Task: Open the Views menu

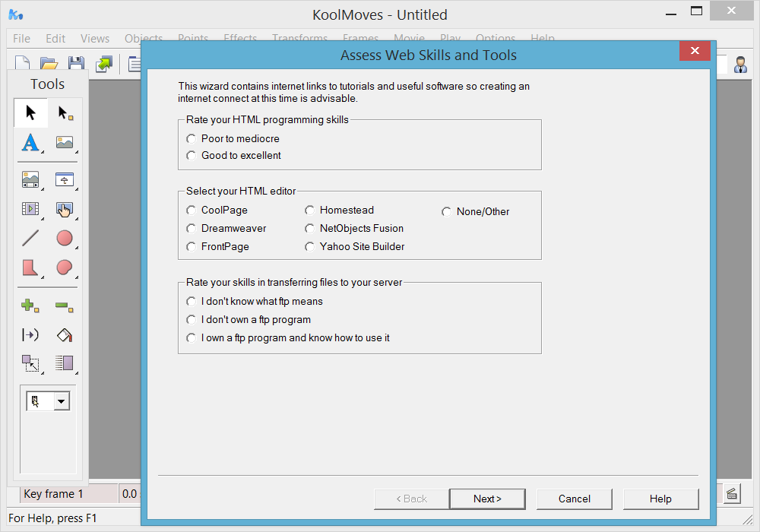Action: [95, 39]
